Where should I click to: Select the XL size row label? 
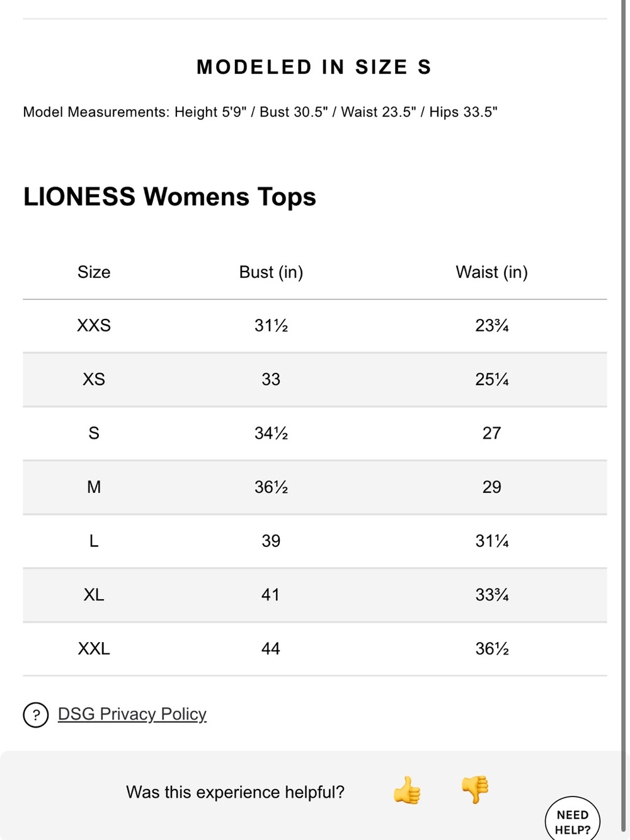(x=94, y=595)
